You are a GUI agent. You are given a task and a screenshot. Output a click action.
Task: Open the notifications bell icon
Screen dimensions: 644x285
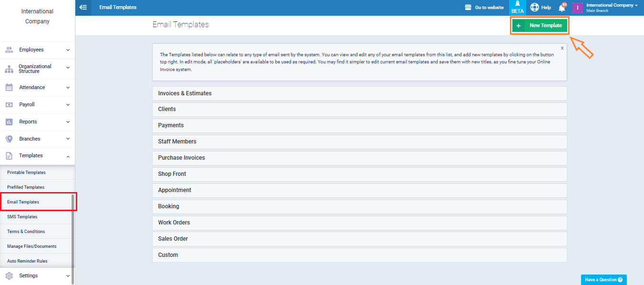tap(561, 8)
